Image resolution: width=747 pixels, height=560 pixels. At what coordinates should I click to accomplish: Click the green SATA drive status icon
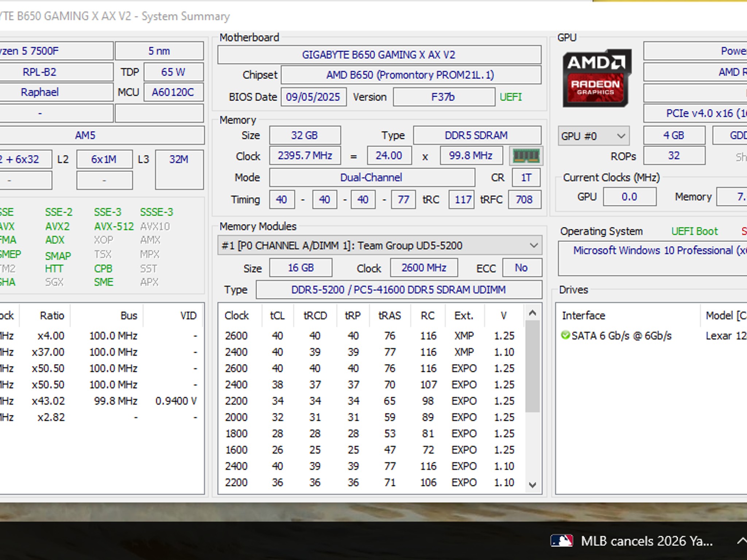565,335
